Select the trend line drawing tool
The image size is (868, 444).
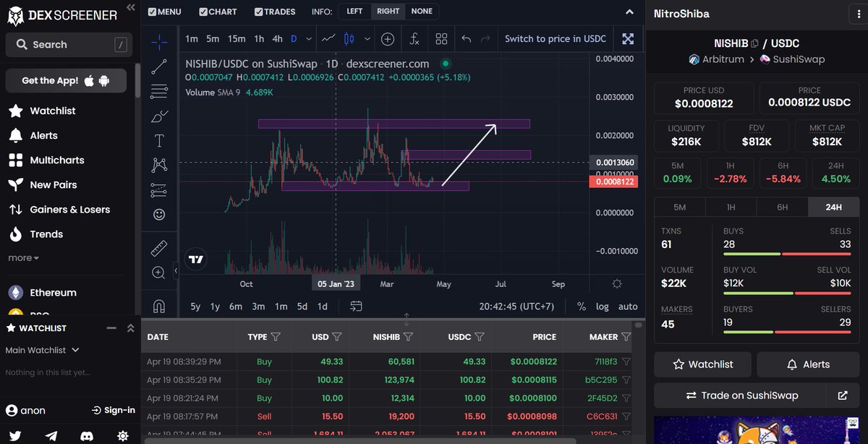tap(159, 67)
